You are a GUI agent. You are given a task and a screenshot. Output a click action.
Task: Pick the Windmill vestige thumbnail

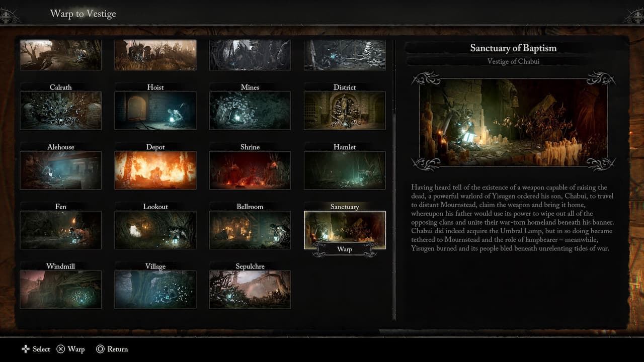pos(60,290)
